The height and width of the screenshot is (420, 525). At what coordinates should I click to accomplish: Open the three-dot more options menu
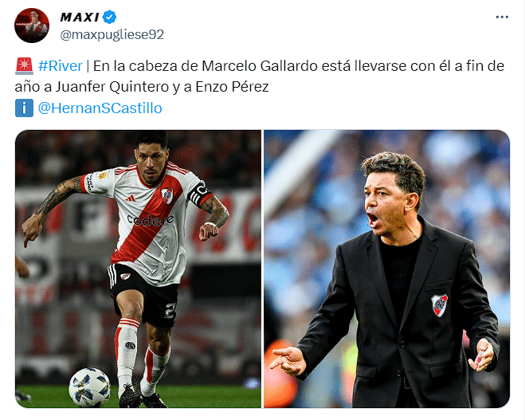point(502,17)
